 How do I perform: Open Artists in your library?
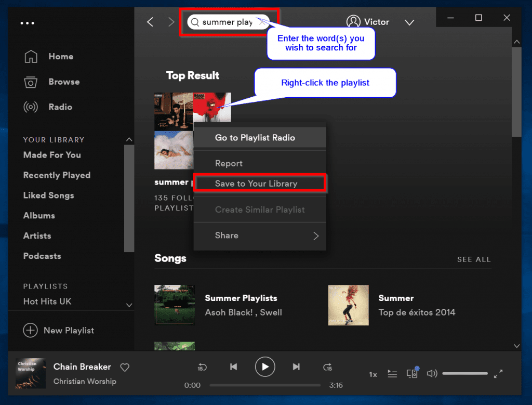point(37,236)
